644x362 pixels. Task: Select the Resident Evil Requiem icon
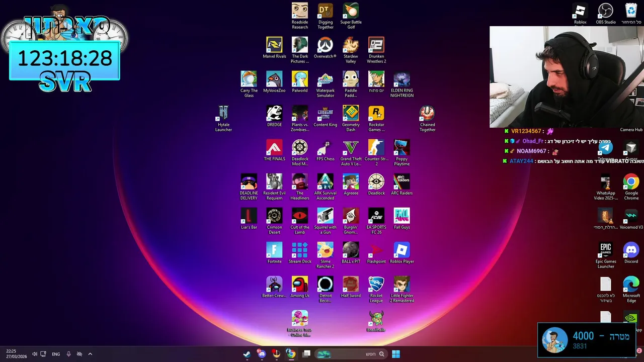click(x=274, y=187)
